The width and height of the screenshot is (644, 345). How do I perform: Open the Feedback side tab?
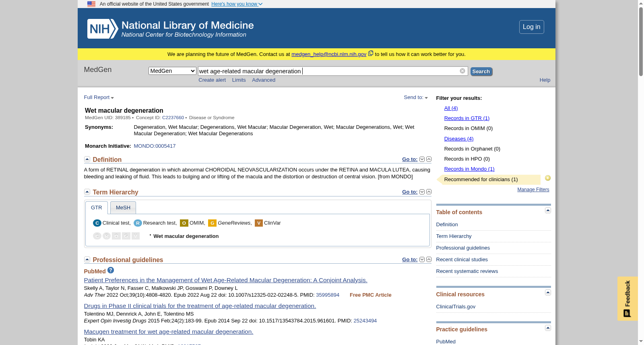[x=627, y=299]
